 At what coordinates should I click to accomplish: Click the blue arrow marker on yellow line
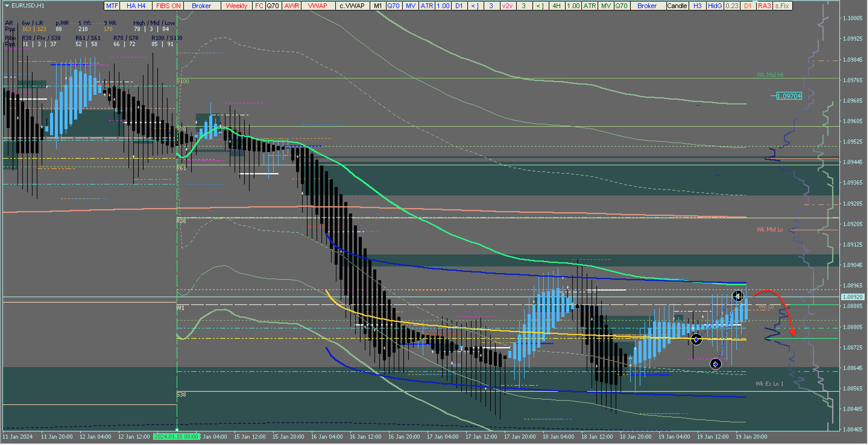pos(696,340)
